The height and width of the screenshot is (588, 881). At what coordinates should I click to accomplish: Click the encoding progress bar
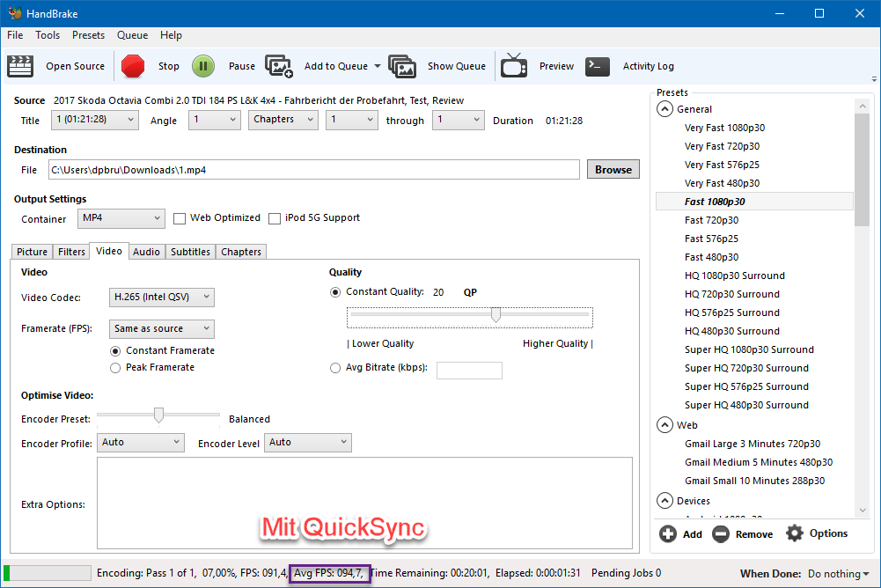pyautogui.click(x=48, y=573)
